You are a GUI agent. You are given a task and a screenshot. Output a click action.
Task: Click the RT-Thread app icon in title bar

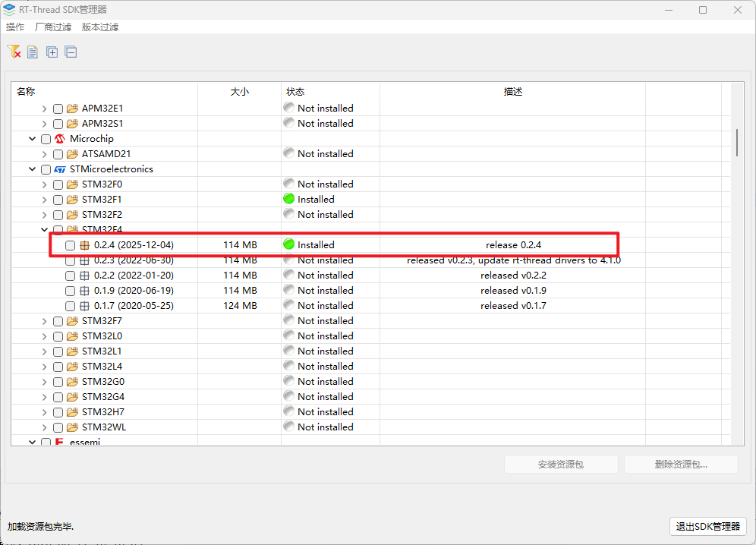tap(9, 9)
